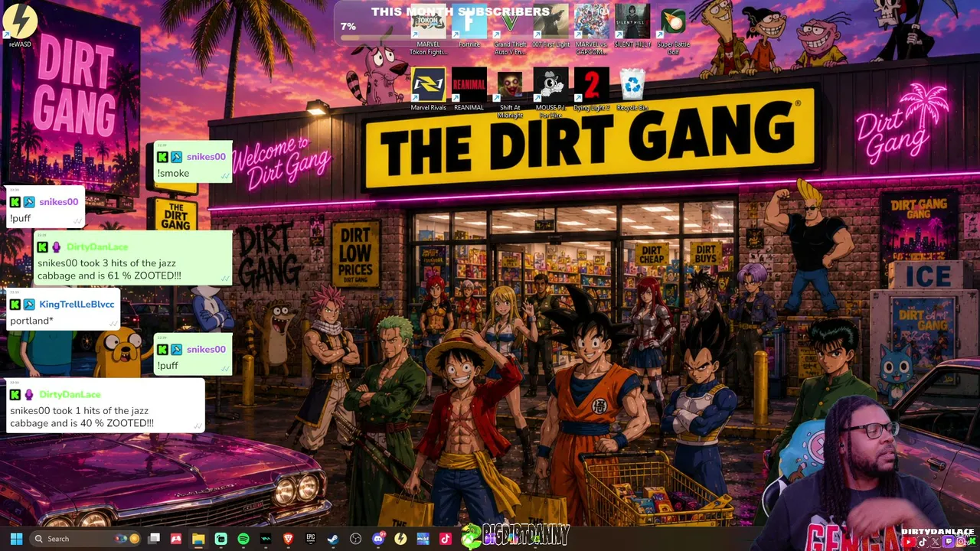Click username snikes00 above the !smoke message

(x=206, y=157)
